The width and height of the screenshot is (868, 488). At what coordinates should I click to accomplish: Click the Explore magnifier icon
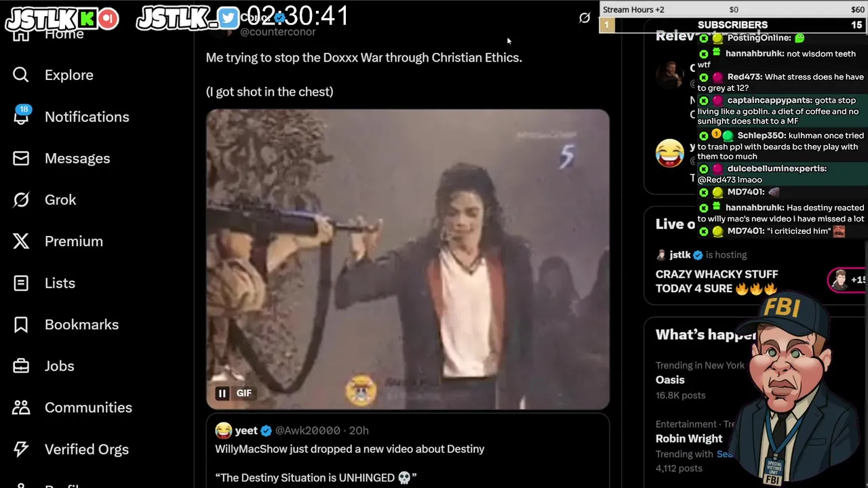coord(21,75)
